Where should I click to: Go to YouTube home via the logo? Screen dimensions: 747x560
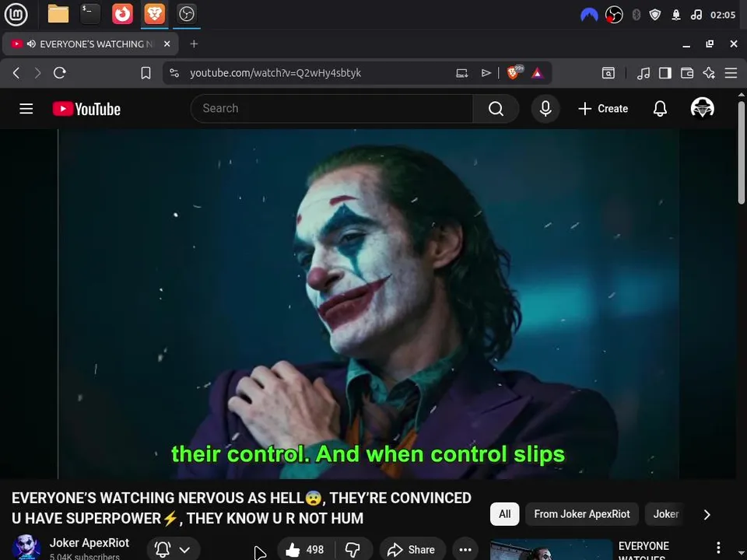coord(86,109)
